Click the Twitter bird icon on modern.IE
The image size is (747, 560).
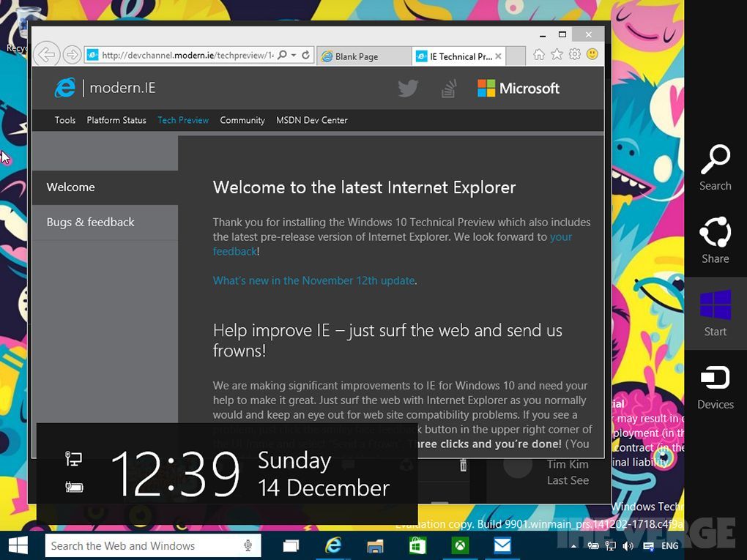pos(408,89)
